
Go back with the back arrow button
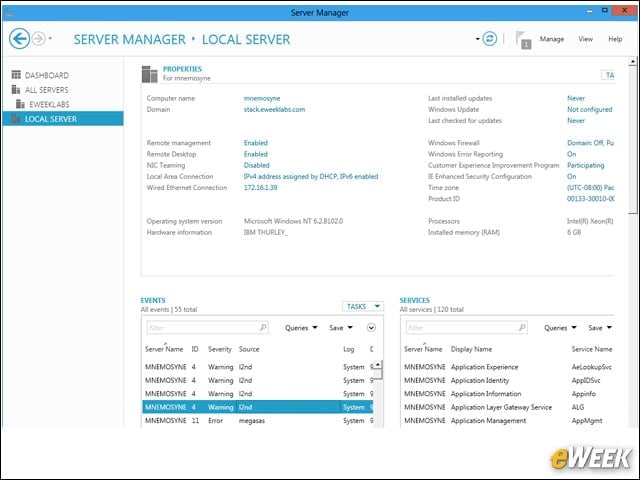tap(19, 39)
